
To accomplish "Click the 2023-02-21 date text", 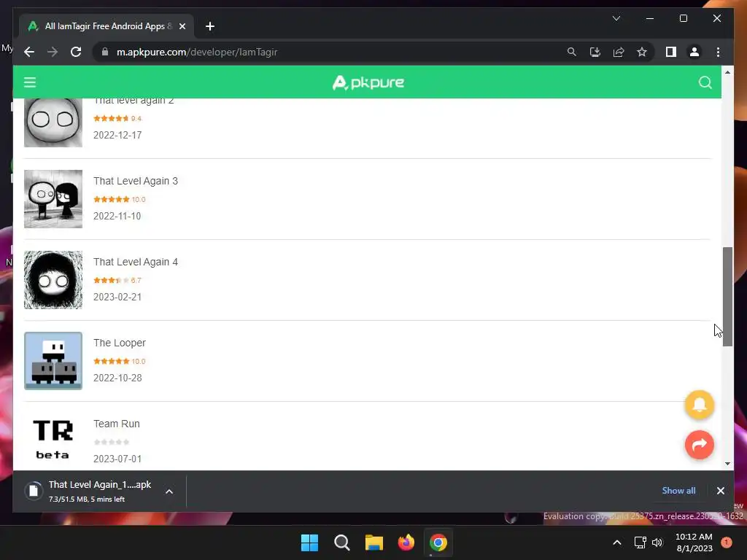I will tap(117, 297).
